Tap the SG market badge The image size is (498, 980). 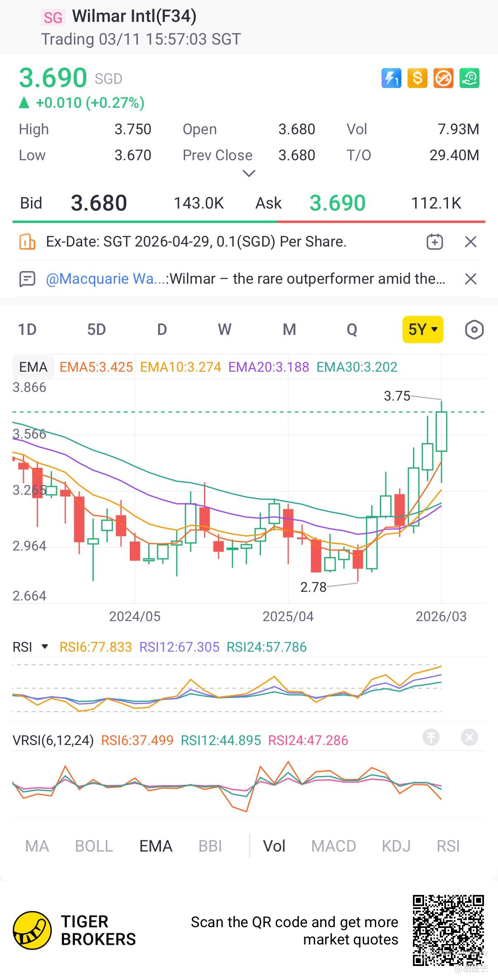(53, 17)
